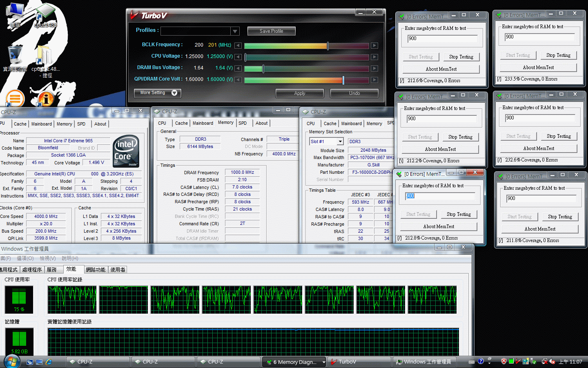The height and width of the screenshot is (368, 588).
Task: Open the Slot #1 dropdown in CPU-Z SPD
Action: [340, 141]
